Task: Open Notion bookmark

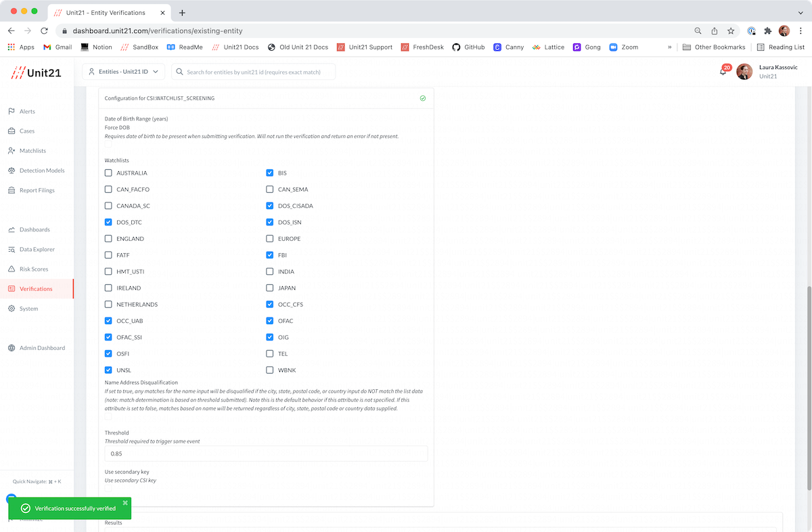Action: (x=96, y=47)
